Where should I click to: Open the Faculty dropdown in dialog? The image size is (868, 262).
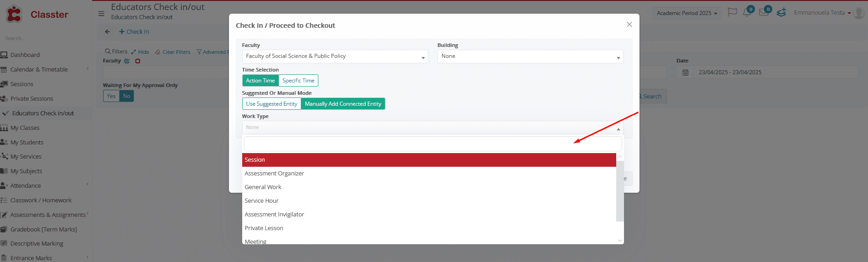pyautogui.click(x=335, y=57)
